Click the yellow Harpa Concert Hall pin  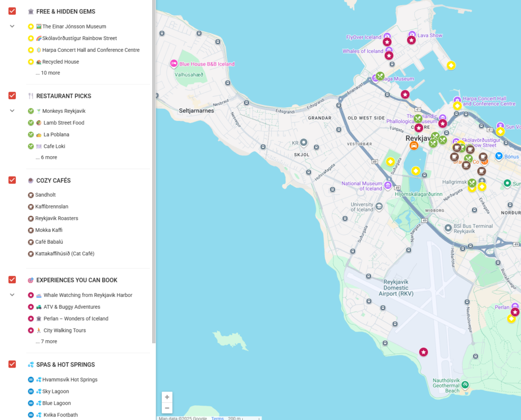[x=457, y=106]
